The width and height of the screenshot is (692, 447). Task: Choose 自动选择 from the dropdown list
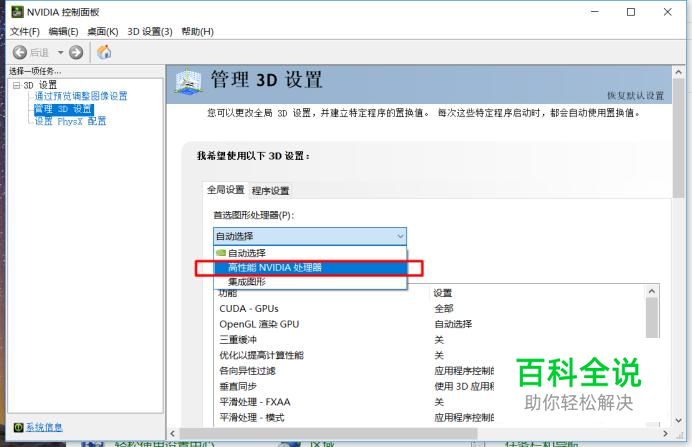(310, 253)
